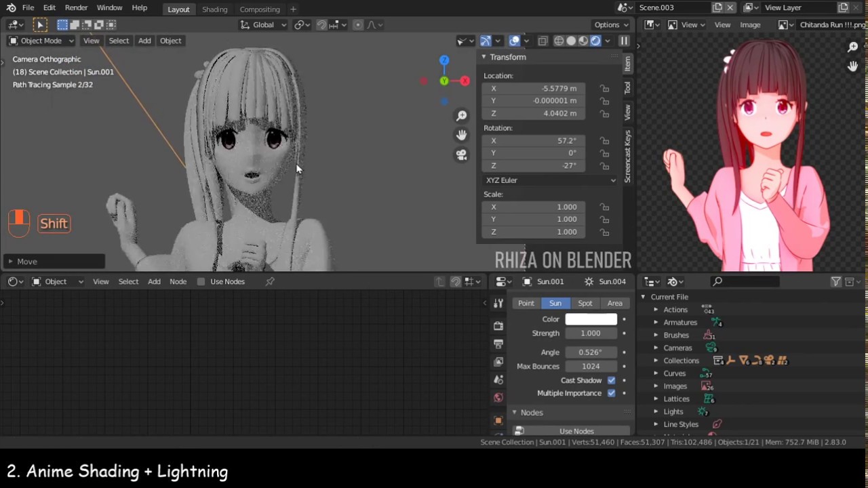Open Object Mode dropdown
The image size is (868, 488).
(x=41, y=41)
